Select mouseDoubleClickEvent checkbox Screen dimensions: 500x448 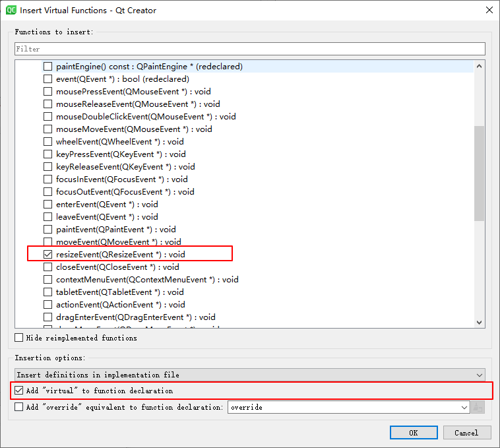pos(48,116)
